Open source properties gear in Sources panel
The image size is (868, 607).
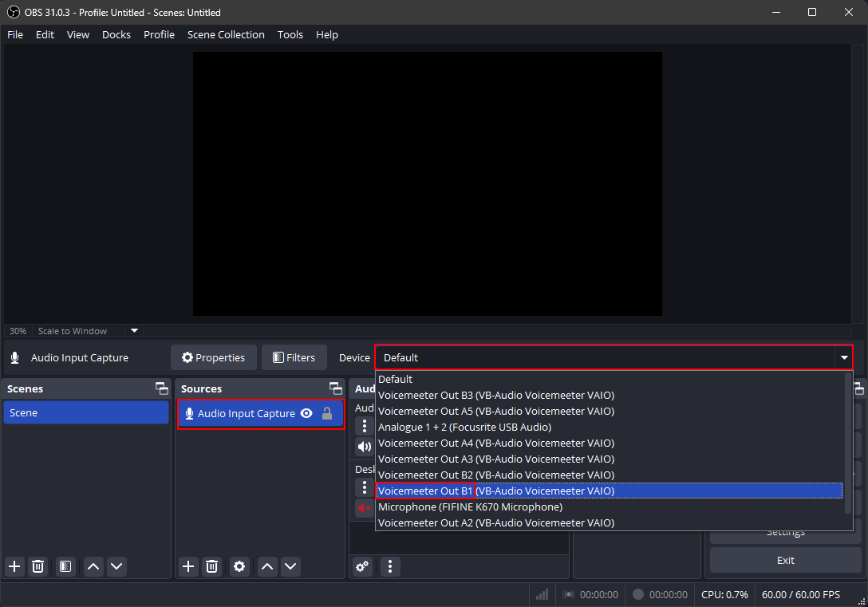239,566
